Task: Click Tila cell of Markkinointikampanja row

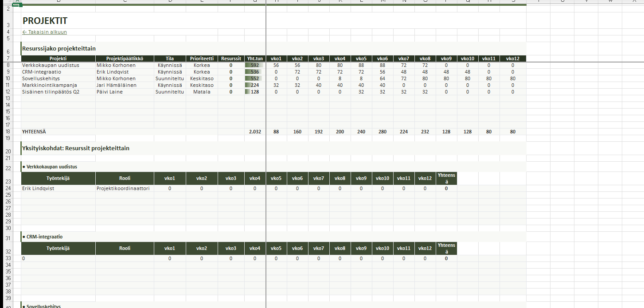Action: tap(170, 85)
